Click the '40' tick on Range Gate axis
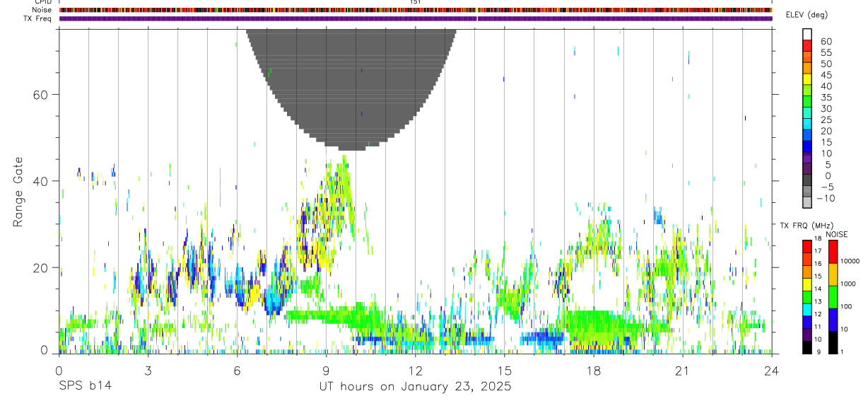 [41, 181]
